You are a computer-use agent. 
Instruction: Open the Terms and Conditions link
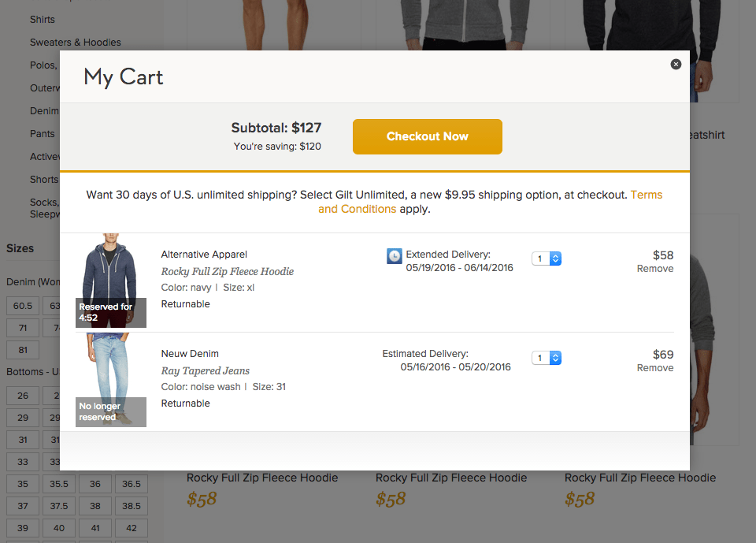point(490,202)
